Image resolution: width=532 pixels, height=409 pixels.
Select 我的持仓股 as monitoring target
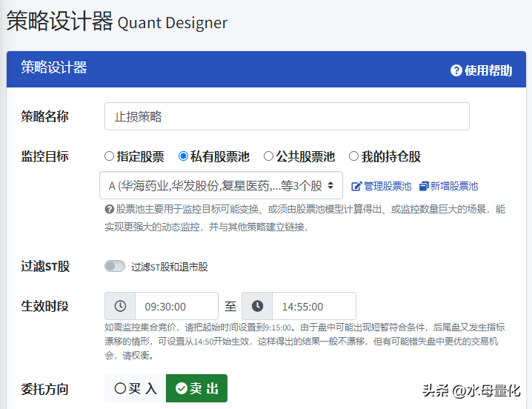[353, 156]
